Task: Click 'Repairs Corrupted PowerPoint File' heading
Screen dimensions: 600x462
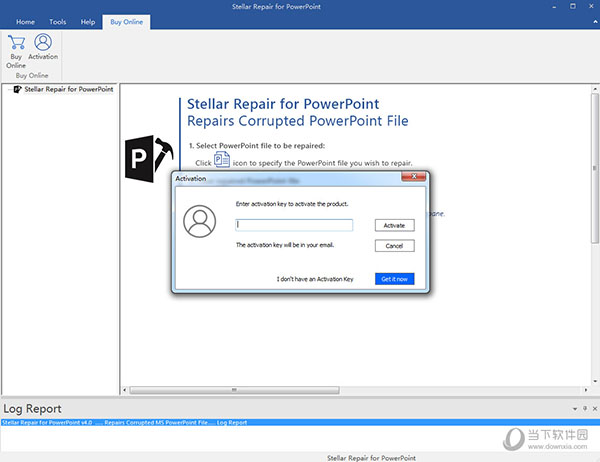Action: 298,121
